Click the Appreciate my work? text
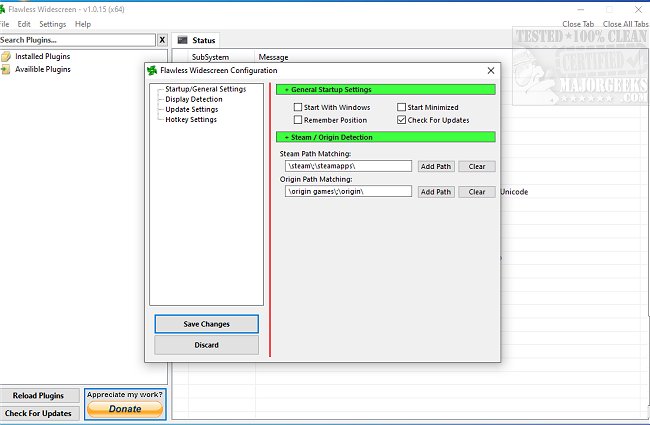Viewport: 650px width, 425px height. [125, 395]
